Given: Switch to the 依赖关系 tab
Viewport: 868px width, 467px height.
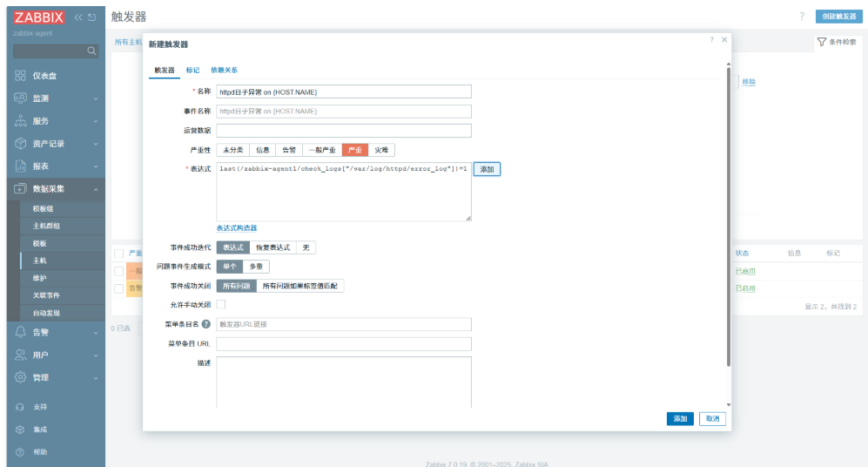Looking at the screenshot, I should click(225, 71).
